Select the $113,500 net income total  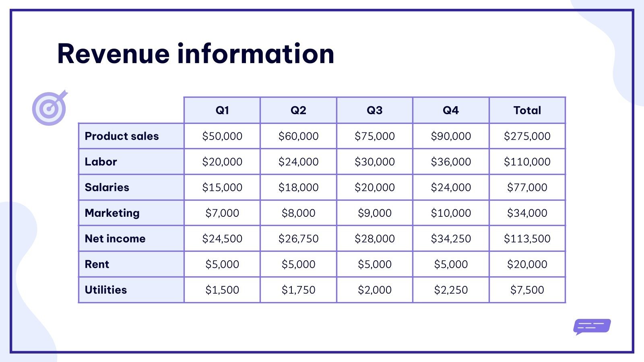click(x=527, y=239)
